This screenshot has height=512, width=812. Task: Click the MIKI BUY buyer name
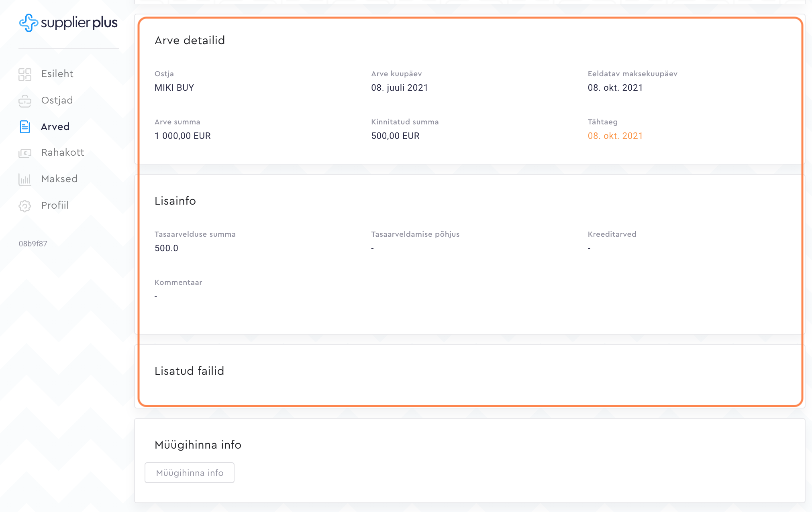[x=174, y=88]
